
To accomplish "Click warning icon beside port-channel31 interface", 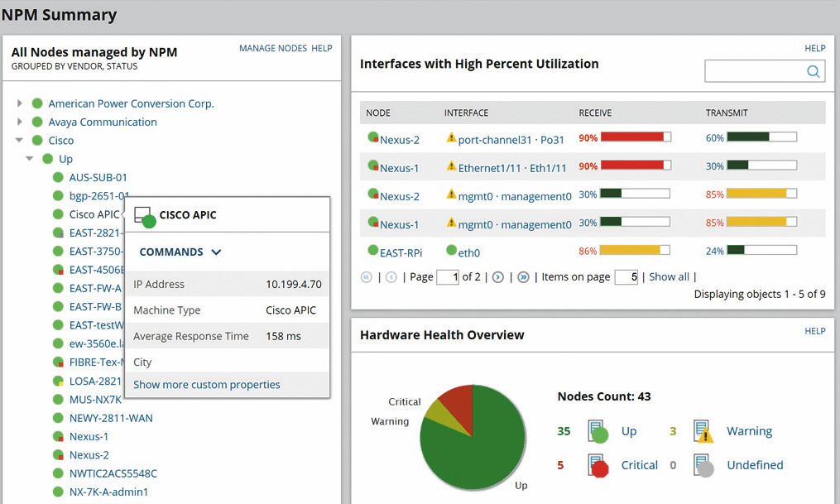I will 451,139.
